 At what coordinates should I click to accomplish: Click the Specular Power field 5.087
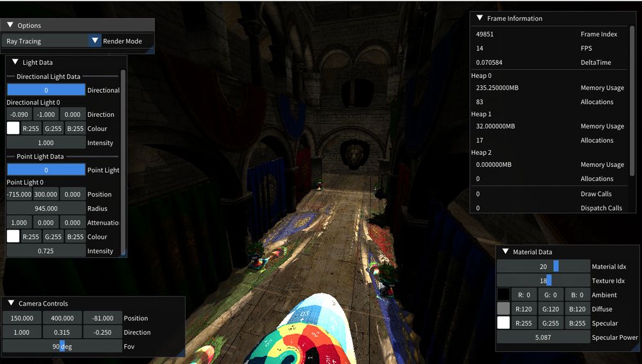click(x=543, y=337)
